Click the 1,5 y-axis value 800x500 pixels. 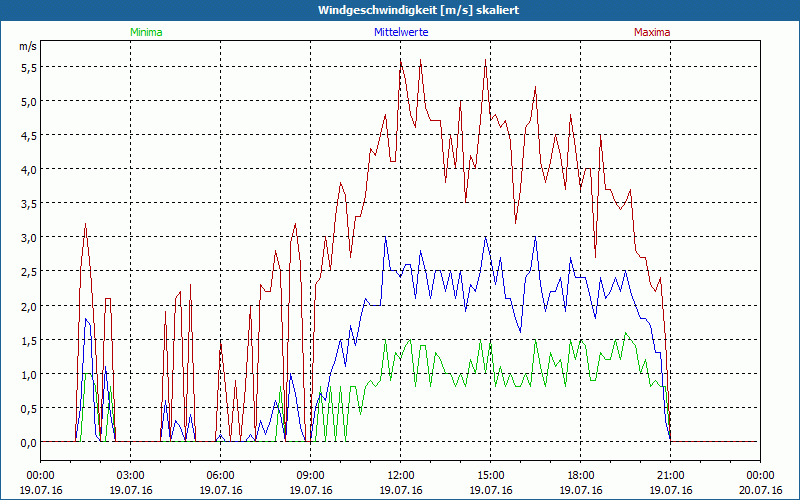[29, 340]
